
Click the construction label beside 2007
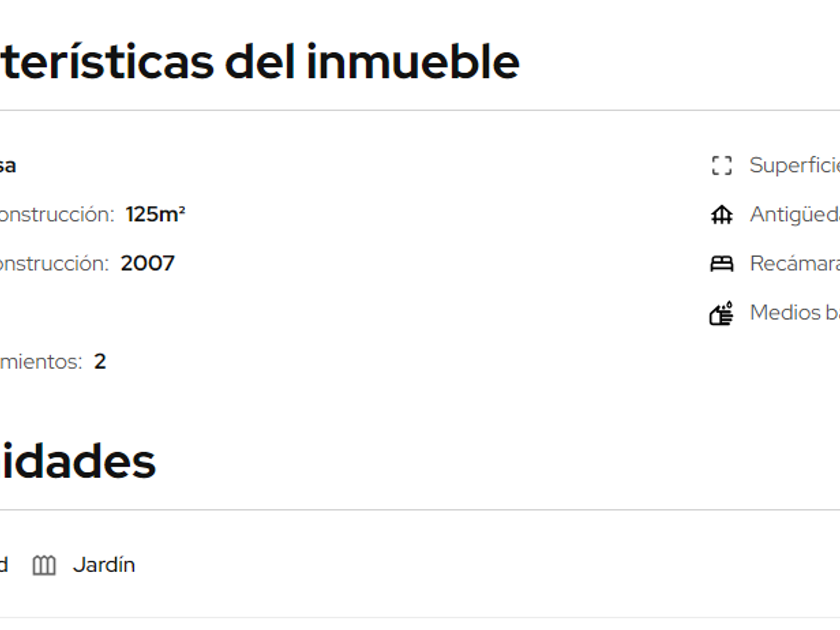click(x=53, y=263)
